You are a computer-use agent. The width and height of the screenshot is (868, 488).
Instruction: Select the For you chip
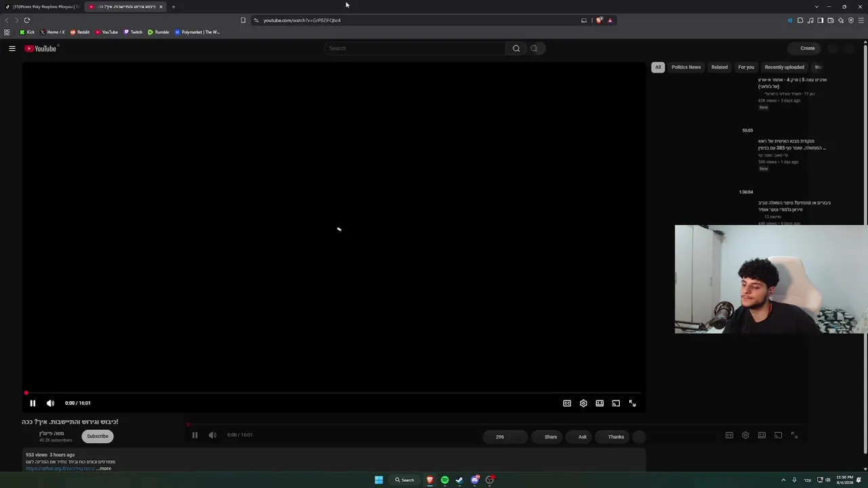click(746, 67)
